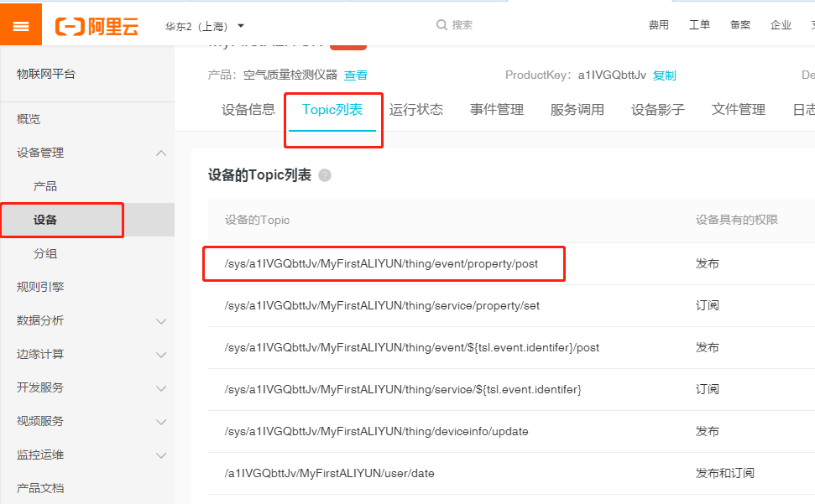
Task: Switch to the 运行状态 tab
Action: (x=415, y=110)
